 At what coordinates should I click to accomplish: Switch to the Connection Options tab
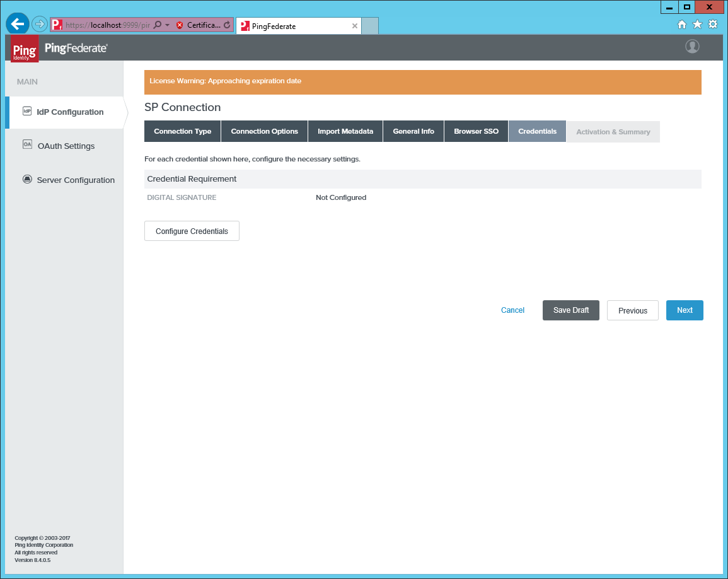(265, 132)
